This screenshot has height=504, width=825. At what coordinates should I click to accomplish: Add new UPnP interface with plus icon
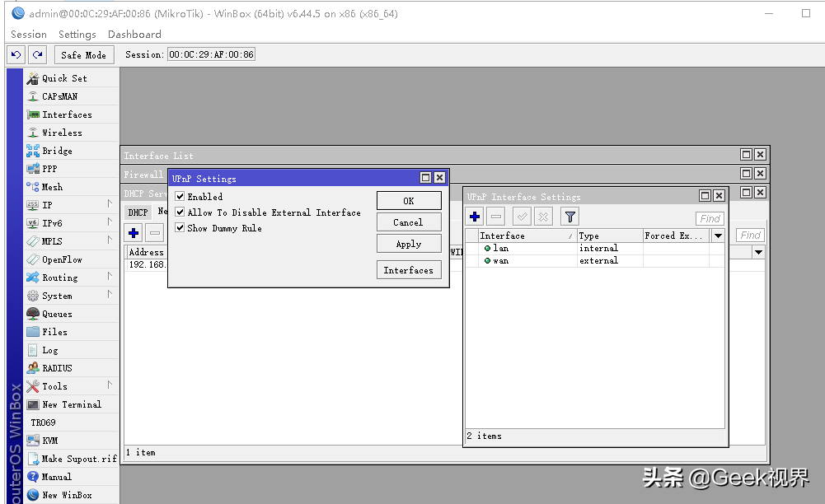pos(475,217)
